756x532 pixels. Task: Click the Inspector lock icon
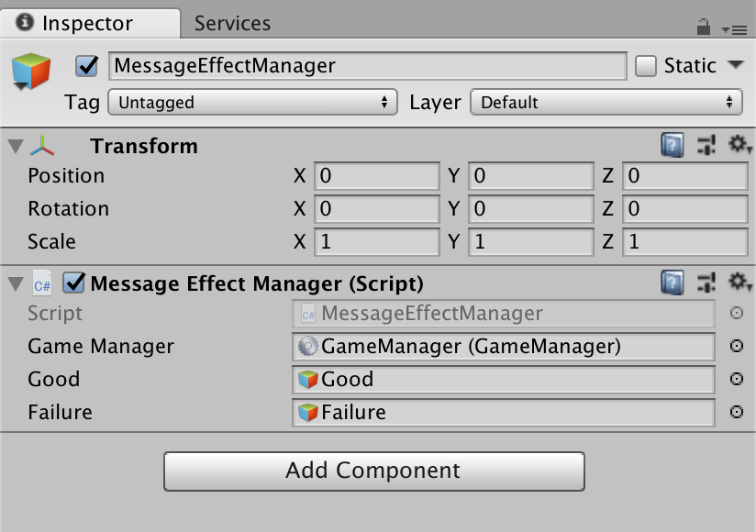[x=704, y=27]
